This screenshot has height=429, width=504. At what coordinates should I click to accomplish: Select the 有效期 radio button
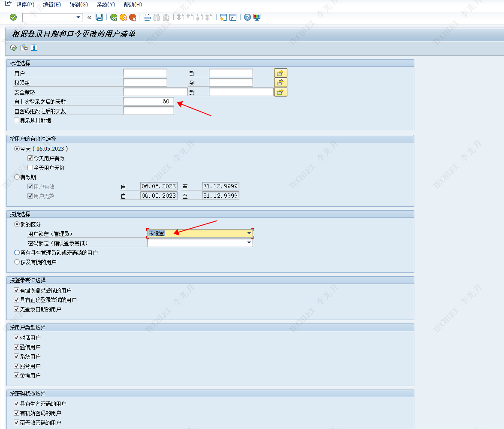17,177
